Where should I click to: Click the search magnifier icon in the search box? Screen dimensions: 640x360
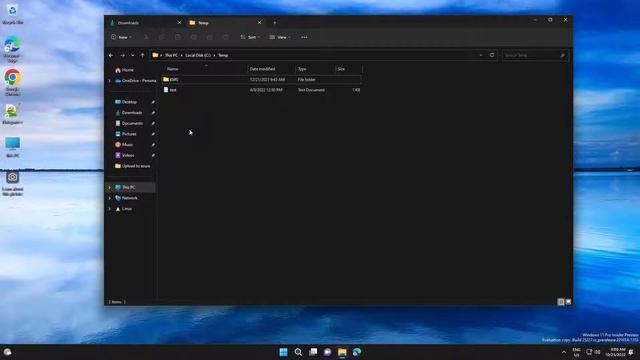562,55
